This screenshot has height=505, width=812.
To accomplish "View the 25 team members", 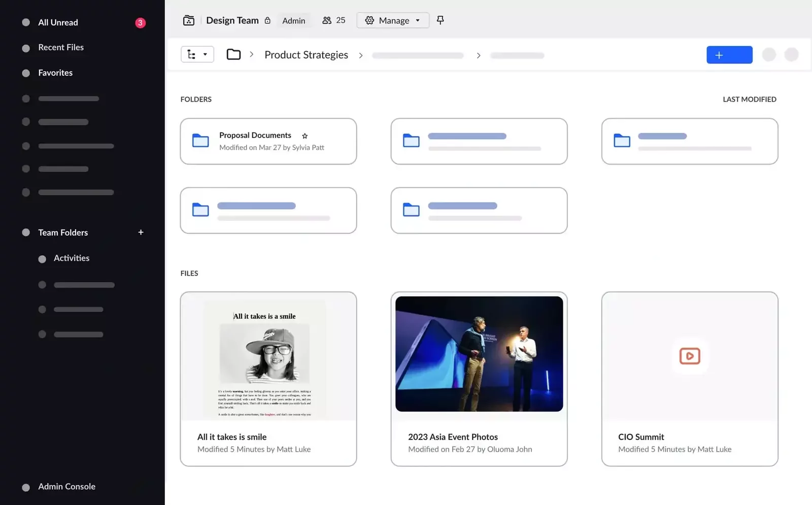I will (334, 20).
